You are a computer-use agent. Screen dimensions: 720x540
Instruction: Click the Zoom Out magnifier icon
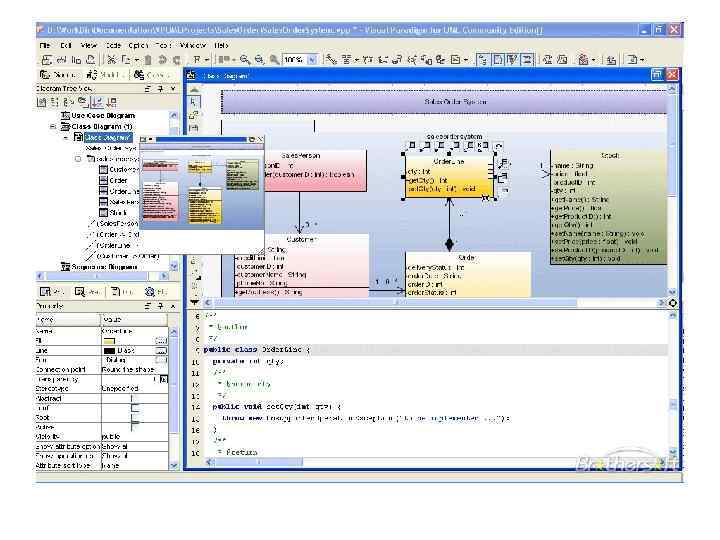coord(259,60)
